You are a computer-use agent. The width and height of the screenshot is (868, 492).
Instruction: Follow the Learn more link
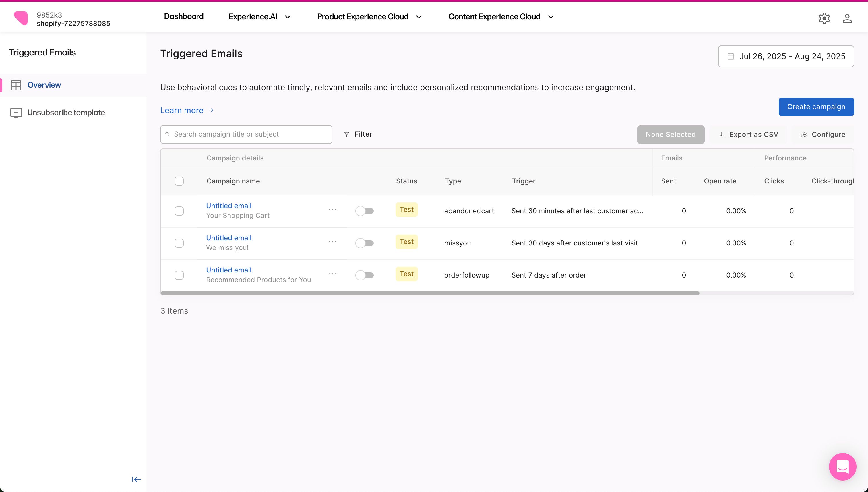[182, 111]
